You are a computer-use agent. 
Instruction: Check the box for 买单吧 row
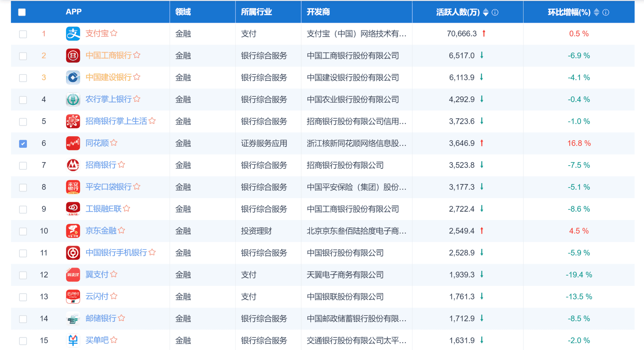click(x=23, y=341)
